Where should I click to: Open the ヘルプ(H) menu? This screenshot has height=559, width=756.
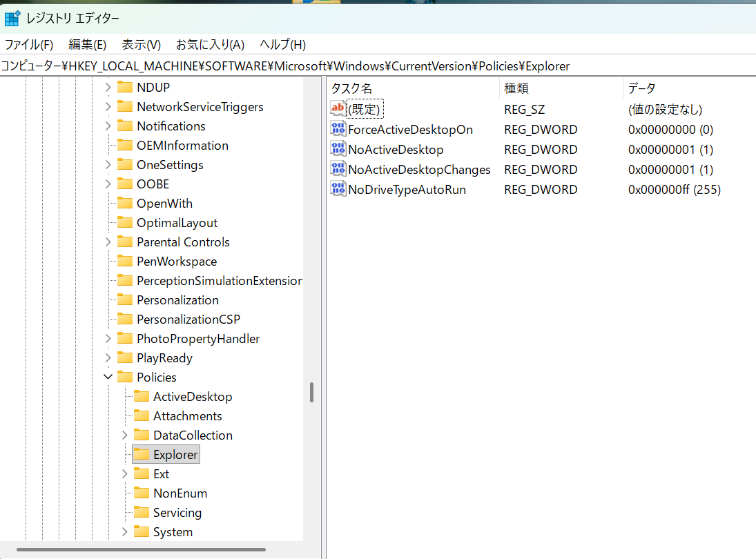click(x=282, y=45)
